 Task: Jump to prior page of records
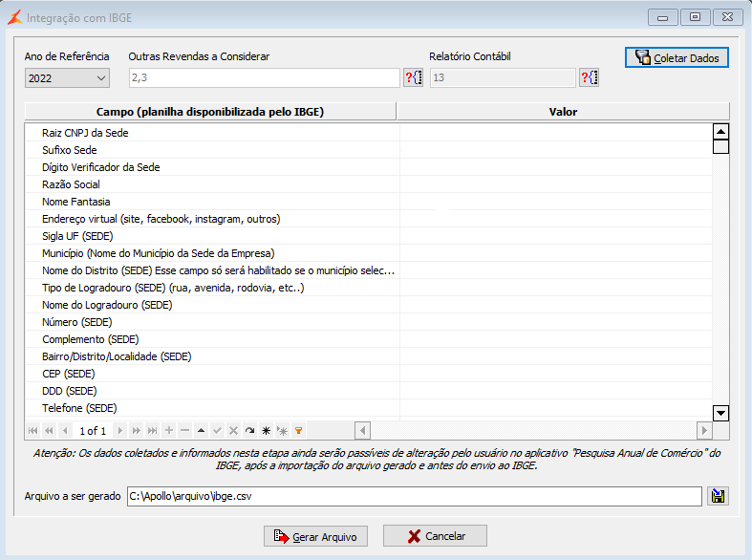(49, 431)
